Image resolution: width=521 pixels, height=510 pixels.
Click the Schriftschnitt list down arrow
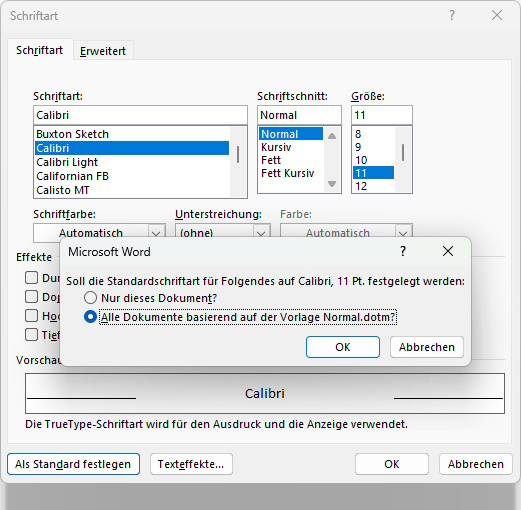click(332, 183)
